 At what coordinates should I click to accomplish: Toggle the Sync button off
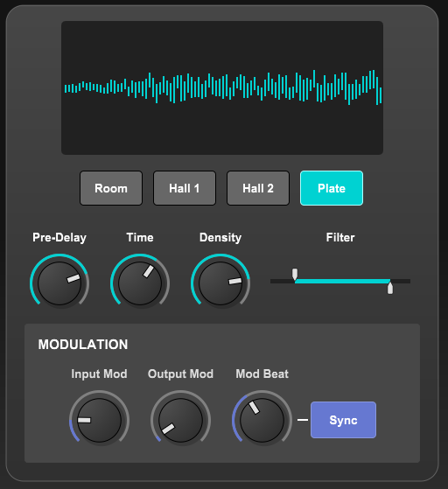343,420
